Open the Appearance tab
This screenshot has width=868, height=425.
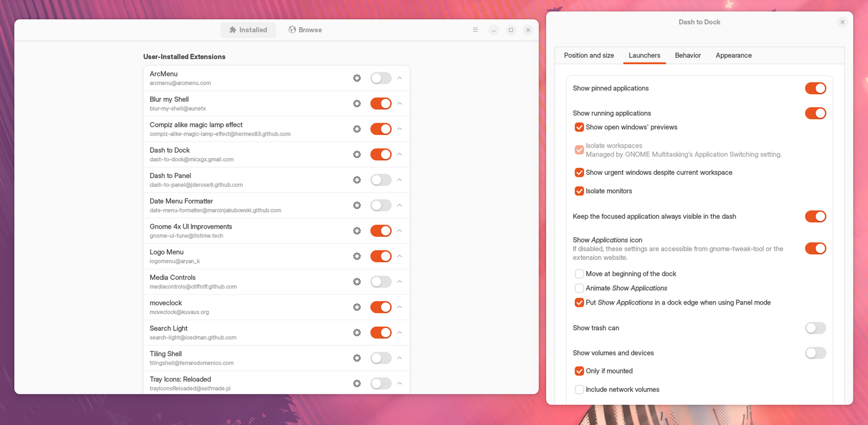733,56
